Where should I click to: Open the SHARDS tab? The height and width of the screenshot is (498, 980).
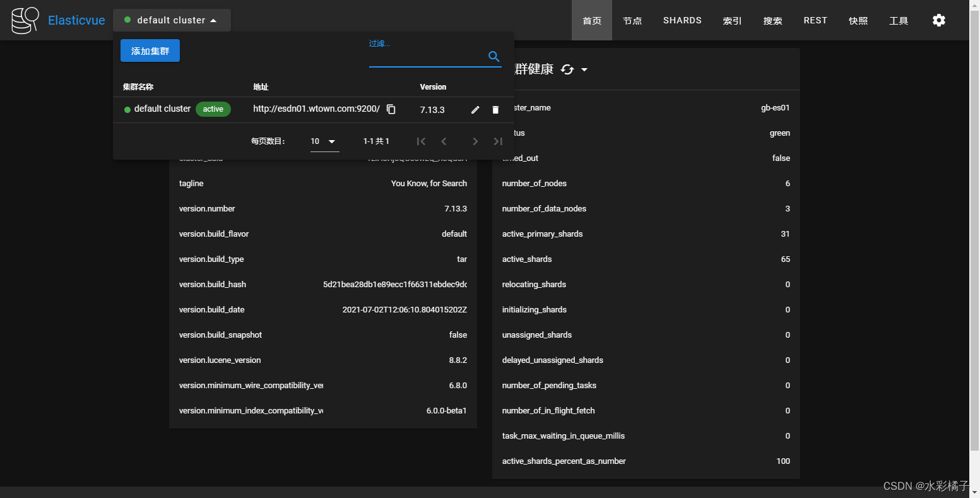coord(682,20)
